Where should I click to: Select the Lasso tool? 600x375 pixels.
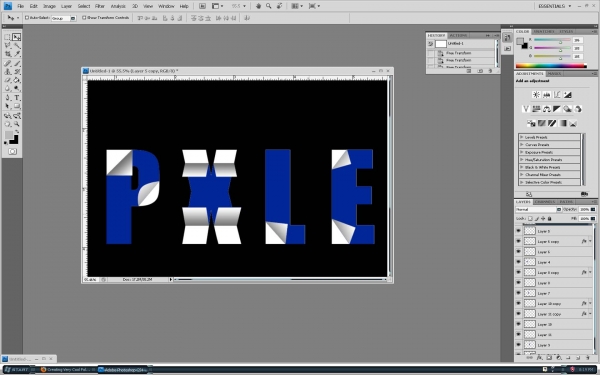tap(7, 46)
